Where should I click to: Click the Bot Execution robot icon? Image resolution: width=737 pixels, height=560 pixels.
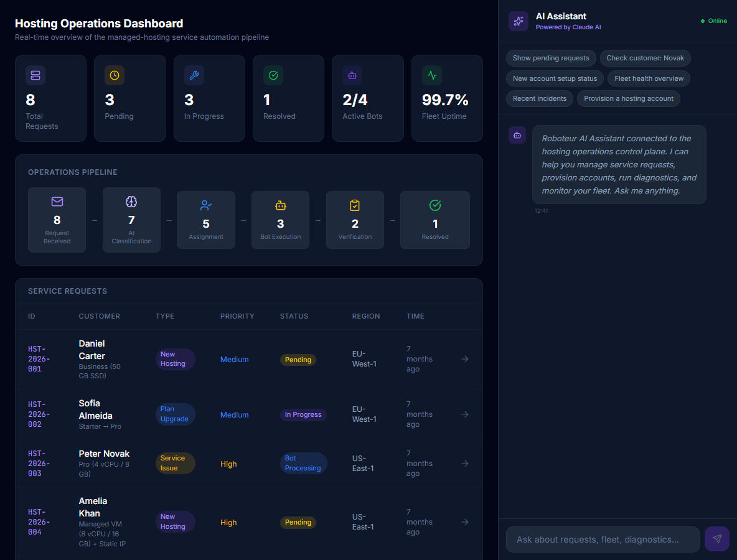(x=281, y=205)
